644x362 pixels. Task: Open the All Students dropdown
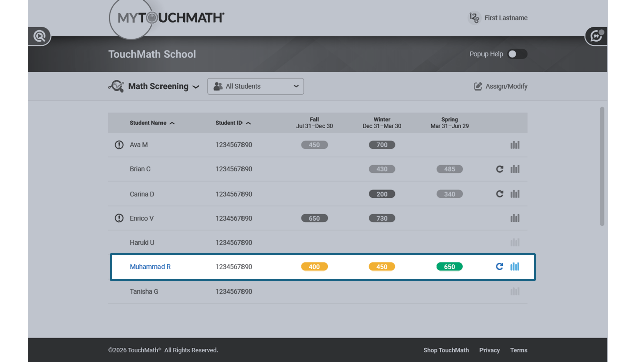pos(256,86)
